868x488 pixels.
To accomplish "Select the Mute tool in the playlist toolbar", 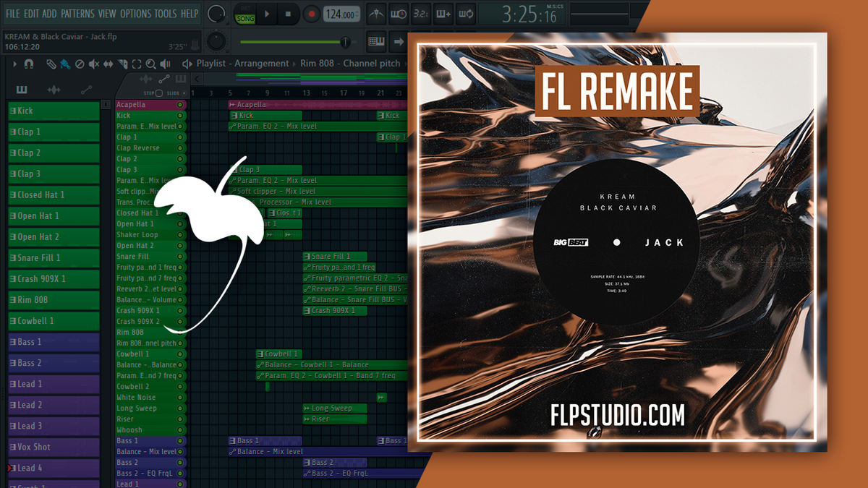I will tap(92, 64).
